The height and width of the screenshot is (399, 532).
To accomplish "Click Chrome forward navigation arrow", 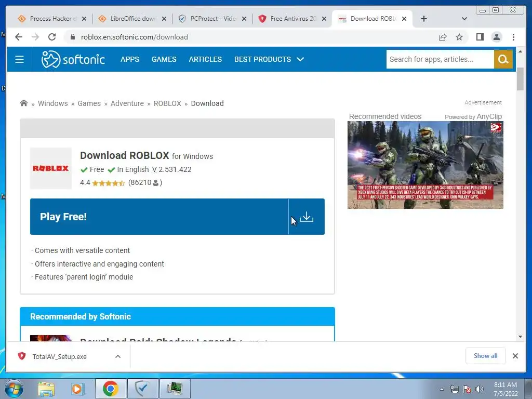I will (35, 37).
